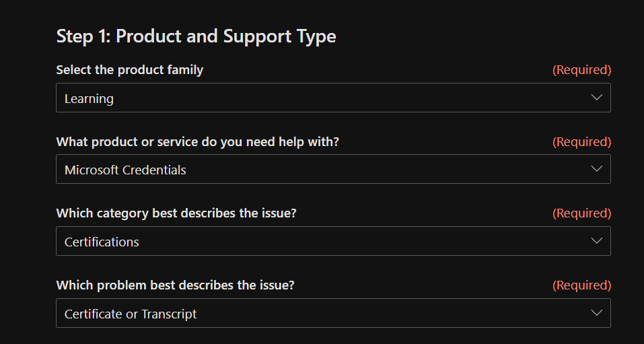Click the Required marker for issue category
The height and width of the screenshot is (344, 644).
click(581, 213)
